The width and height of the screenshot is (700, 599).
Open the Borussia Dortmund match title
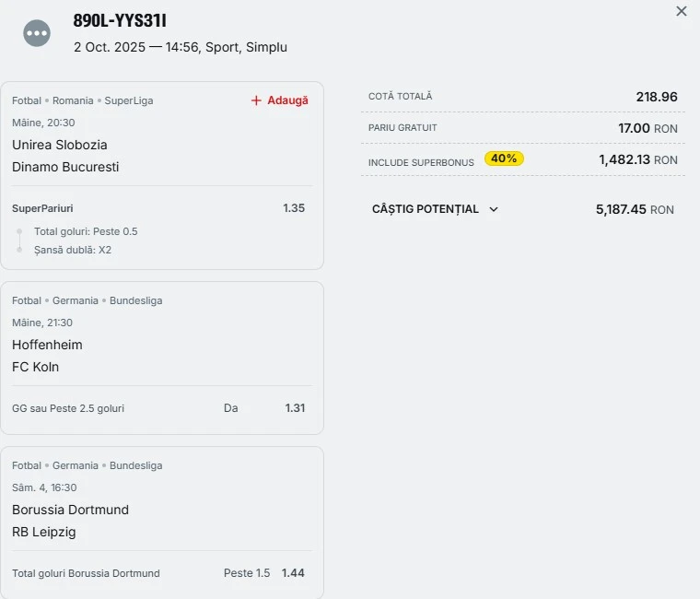coord(70,510)
